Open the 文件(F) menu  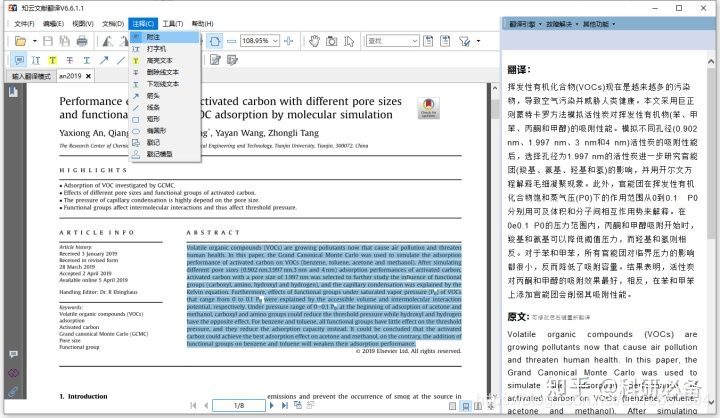pos(24,23)
